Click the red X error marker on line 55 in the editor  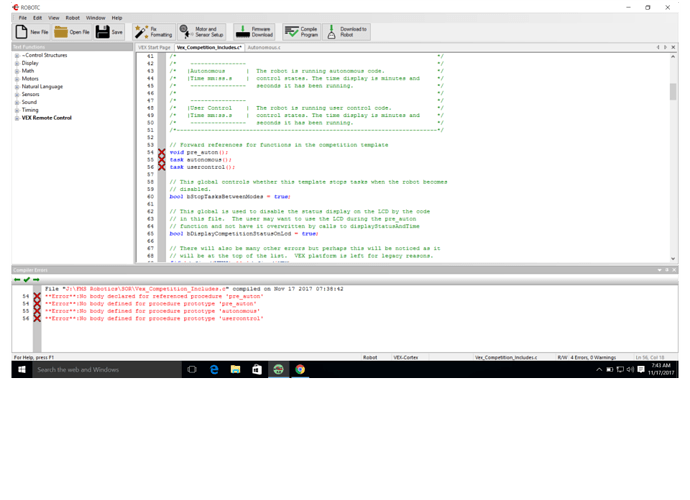click(x=161, y=160)
